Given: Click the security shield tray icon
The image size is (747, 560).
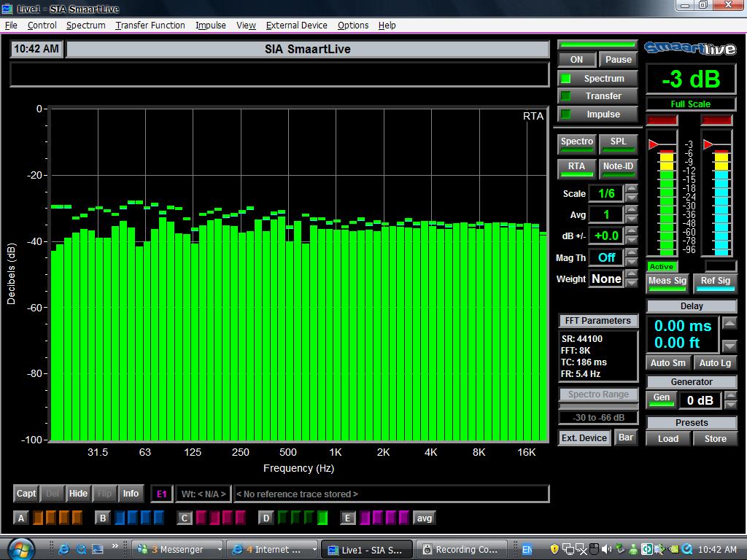Looking at the screenshot, I should click(554, 550).
